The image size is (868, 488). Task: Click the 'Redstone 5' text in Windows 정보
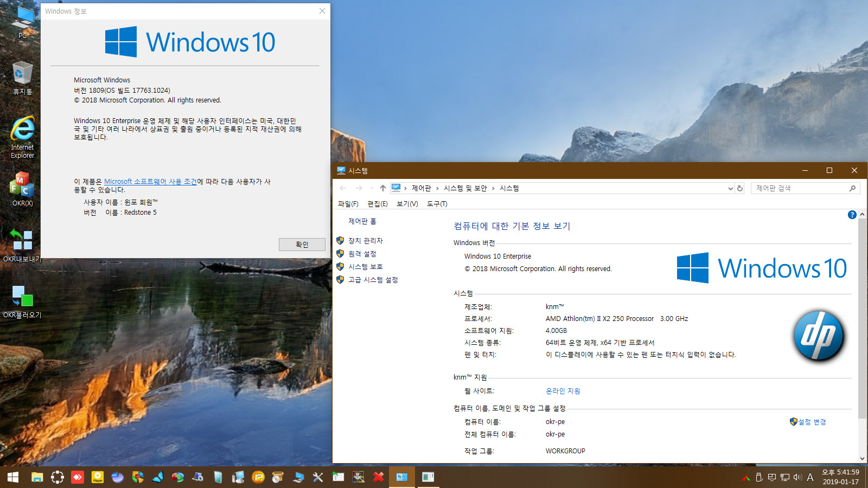point(141,213)
